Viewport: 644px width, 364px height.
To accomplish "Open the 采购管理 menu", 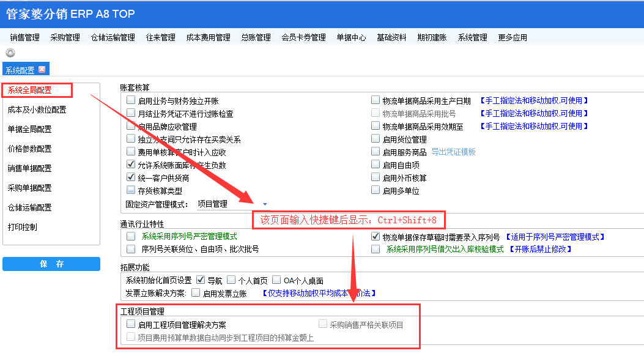I will [65, 37].
